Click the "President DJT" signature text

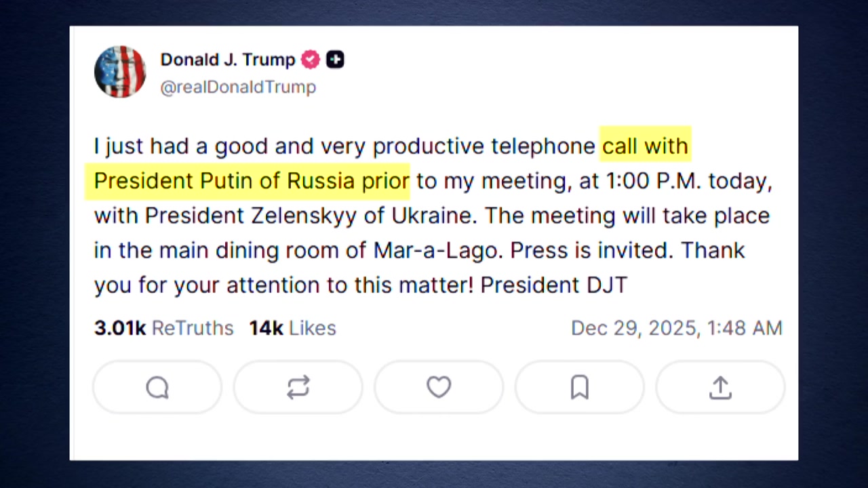553,285
